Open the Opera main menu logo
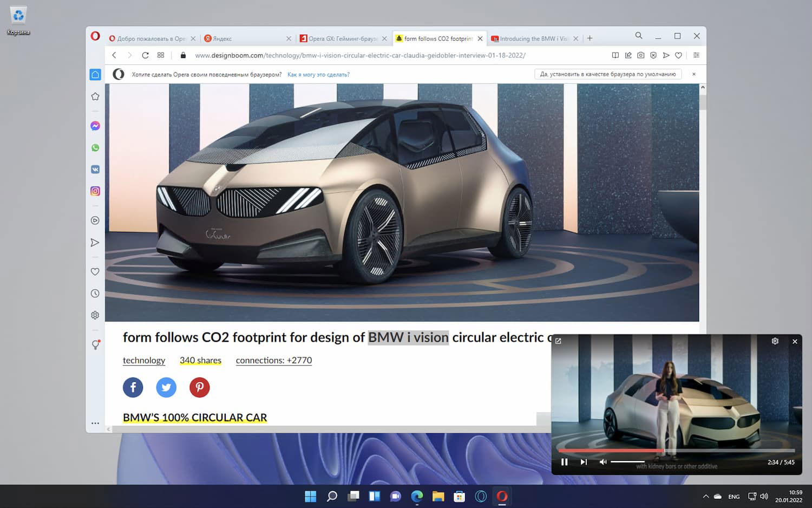The width and height of the screenshot is (812, 508). point(95,36)
